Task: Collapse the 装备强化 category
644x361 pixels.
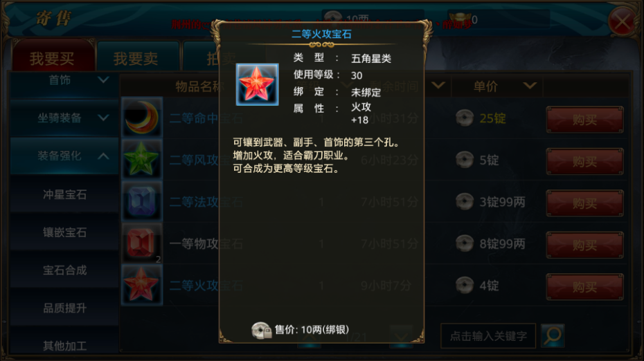Action: 64,156
